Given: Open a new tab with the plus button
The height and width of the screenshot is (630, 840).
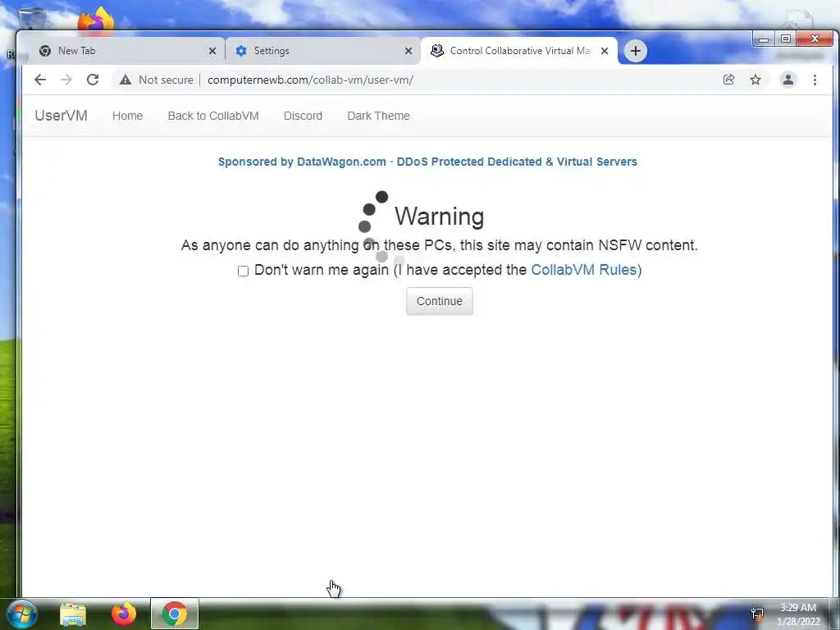Looking at the screenshot, I should pos(636,51).
